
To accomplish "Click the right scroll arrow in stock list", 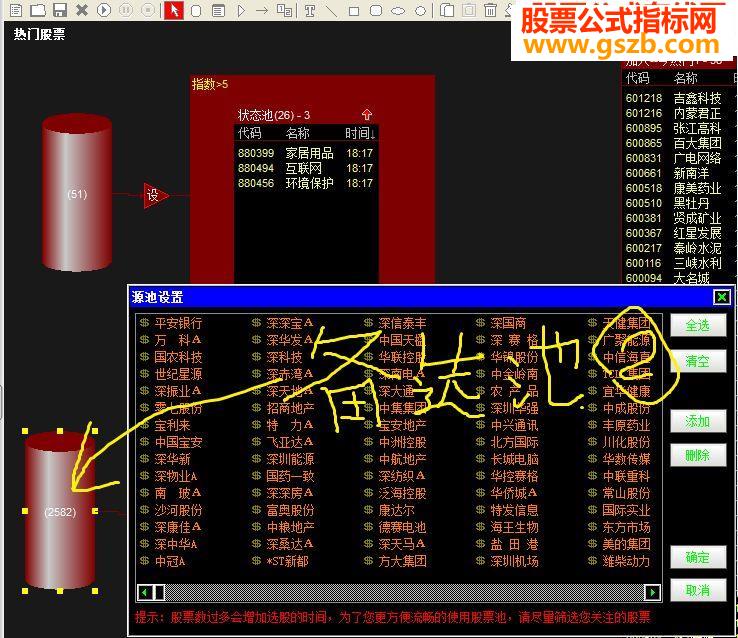I will [652, 592].
